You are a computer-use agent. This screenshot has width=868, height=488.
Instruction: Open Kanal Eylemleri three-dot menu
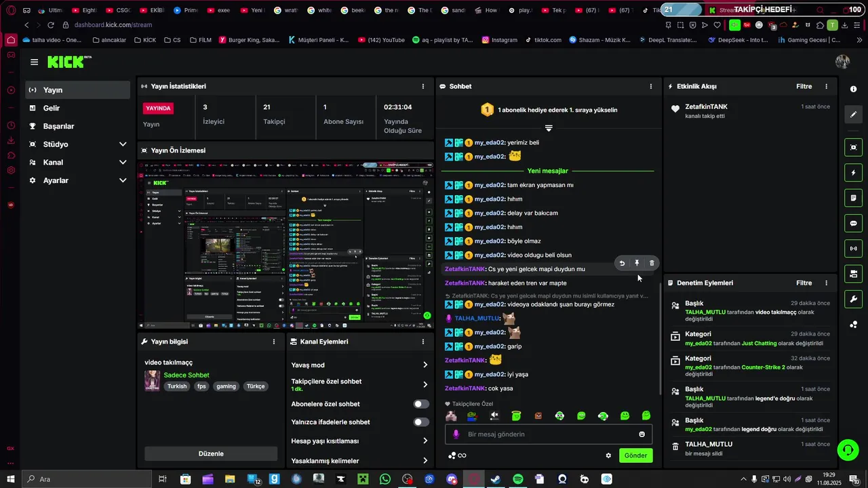pos(423,342)
